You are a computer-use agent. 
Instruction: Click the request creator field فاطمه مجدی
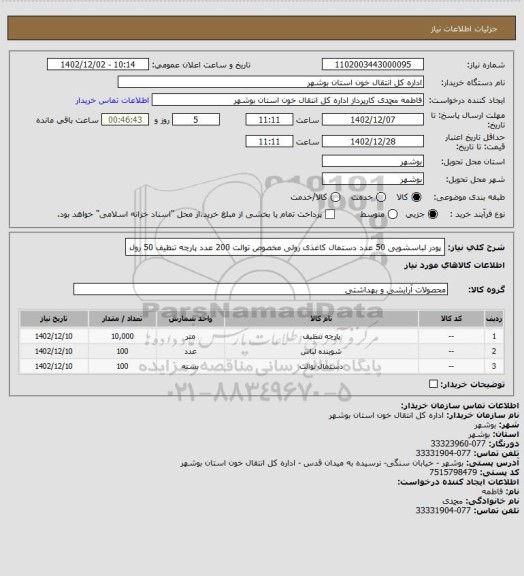tap(288, 100)
